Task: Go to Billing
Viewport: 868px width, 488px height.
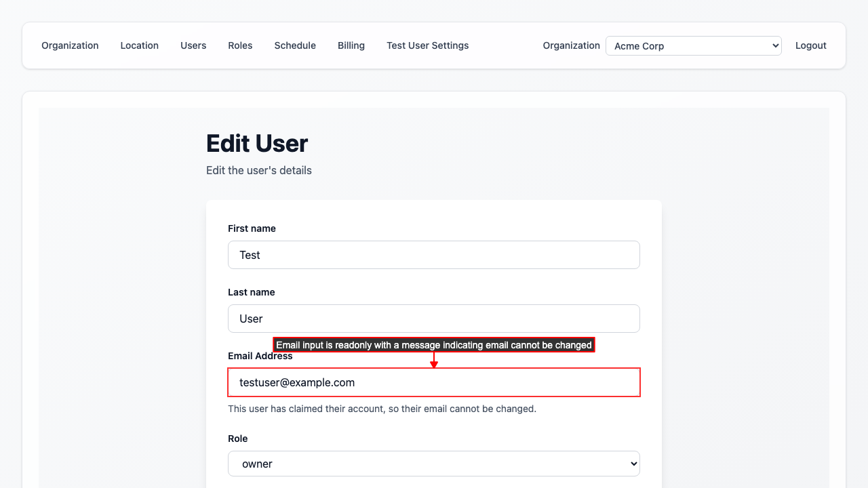Action: 351,45
